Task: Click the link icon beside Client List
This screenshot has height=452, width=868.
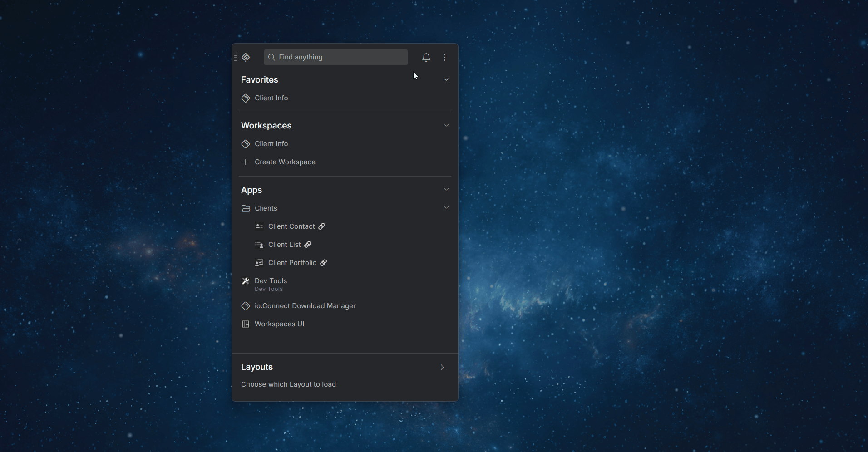Action: 308,245
